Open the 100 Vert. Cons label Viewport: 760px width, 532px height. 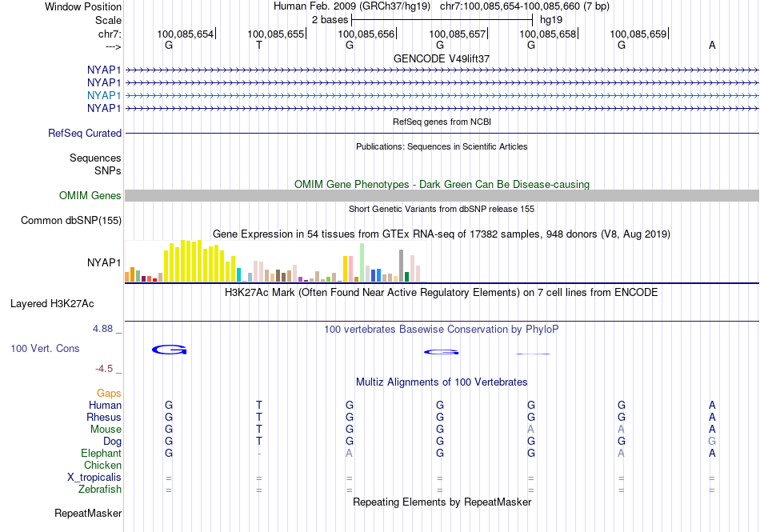click(45, 348)
